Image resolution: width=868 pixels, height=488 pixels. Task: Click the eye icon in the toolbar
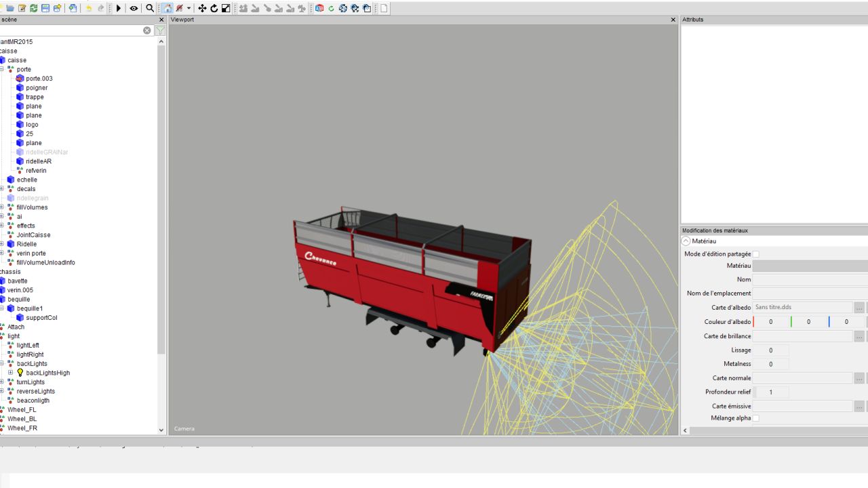(x=134, y=8)
